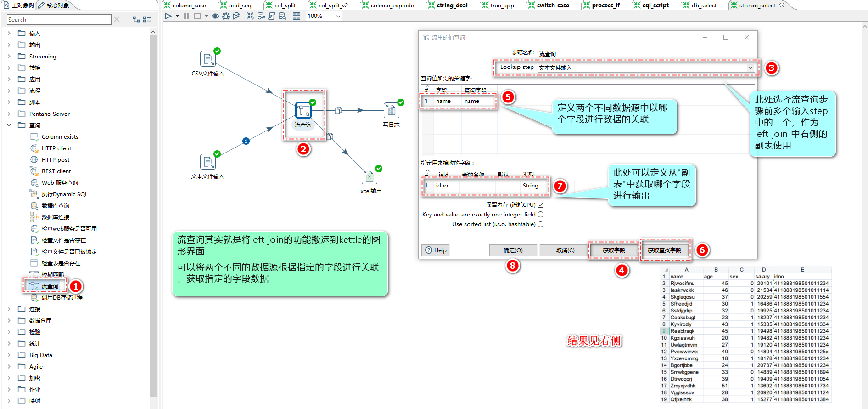Expand the Streaming folder

pyautogui.click(x=9, y=56)
